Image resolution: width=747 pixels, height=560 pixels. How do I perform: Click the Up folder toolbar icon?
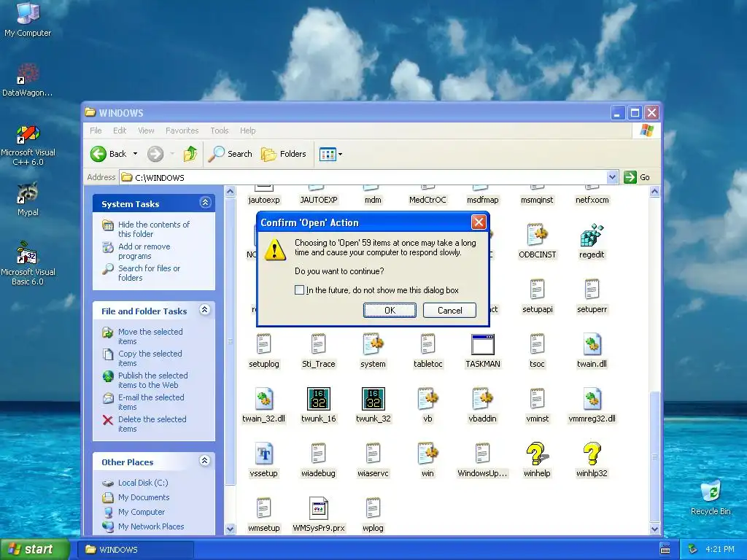190,154
